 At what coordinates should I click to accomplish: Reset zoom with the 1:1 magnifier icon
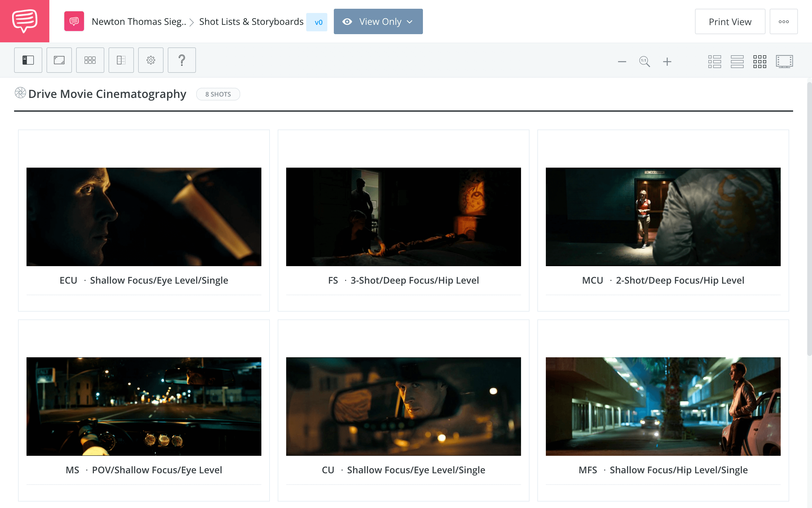tap(645, 62)
